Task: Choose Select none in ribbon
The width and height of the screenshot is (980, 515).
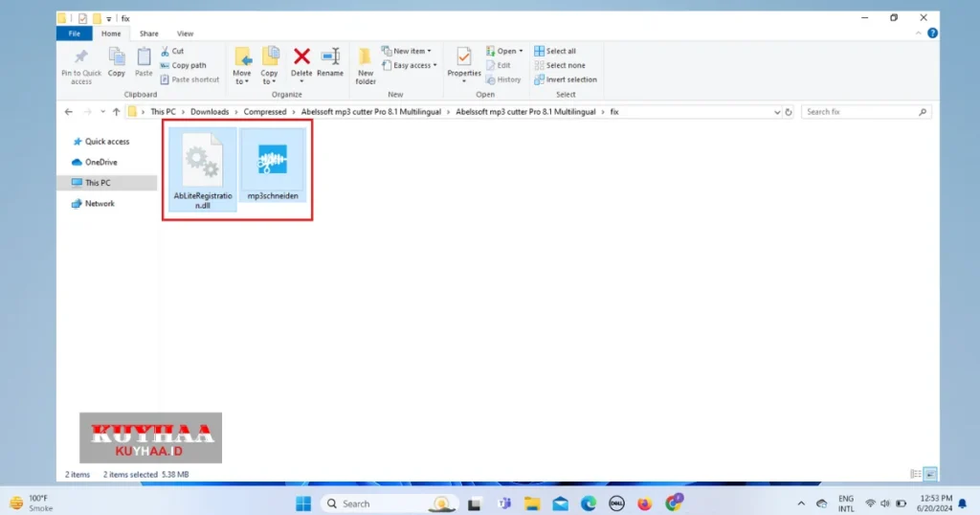Action: pos(560,65)
